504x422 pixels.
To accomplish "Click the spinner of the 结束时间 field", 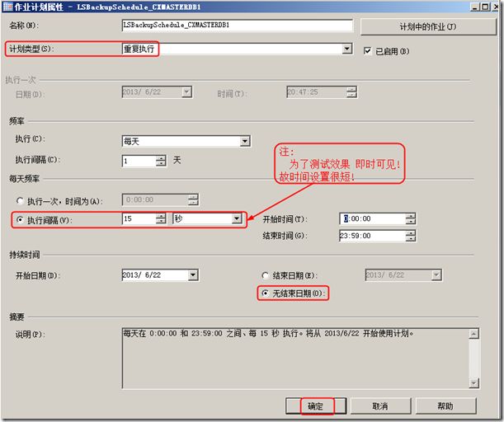I will click(x=411, y=236).
